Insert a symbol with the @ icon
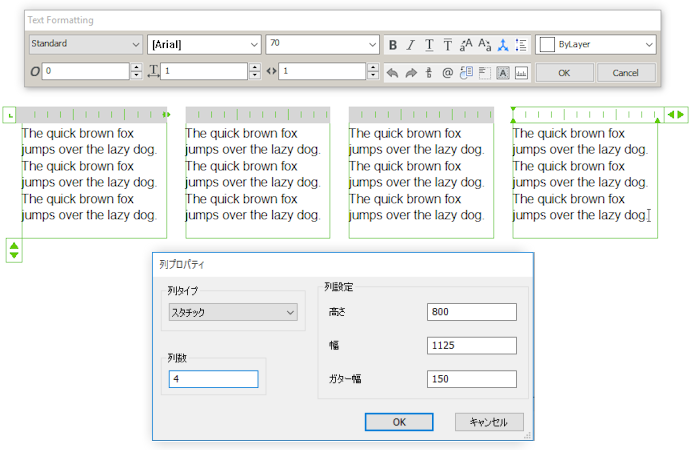Image resolution: width=691 pixels, height=450 pixels. coord(447,73)
